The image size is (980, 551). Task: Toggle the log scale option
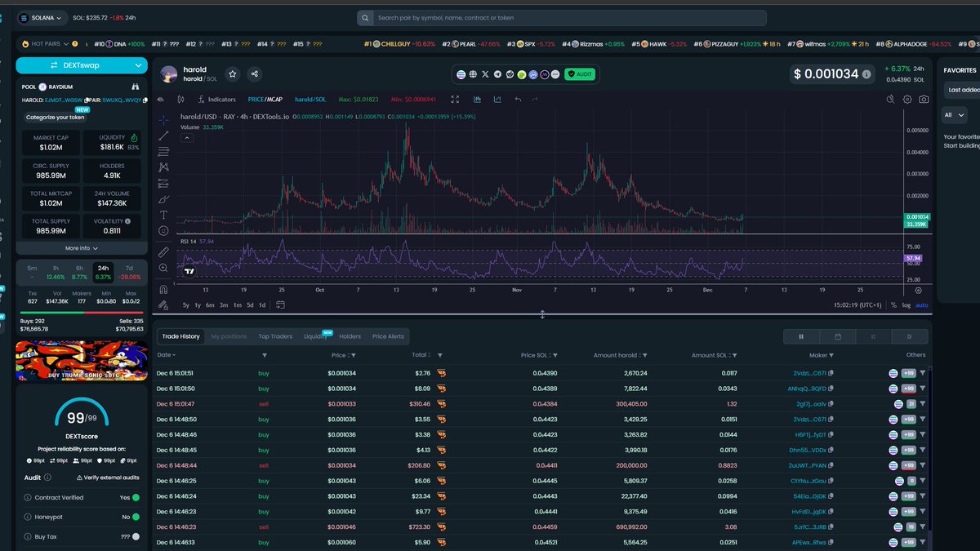point(906,305)
